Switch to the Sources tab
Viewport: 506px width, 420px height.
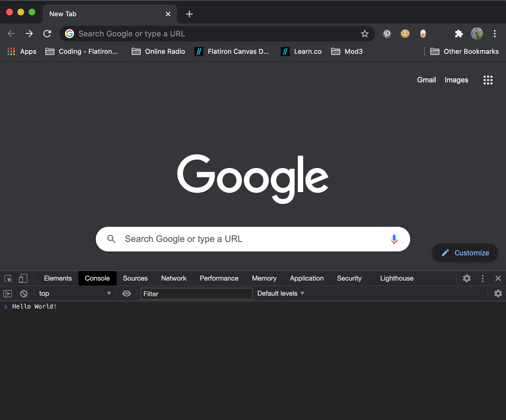[135, 278]
